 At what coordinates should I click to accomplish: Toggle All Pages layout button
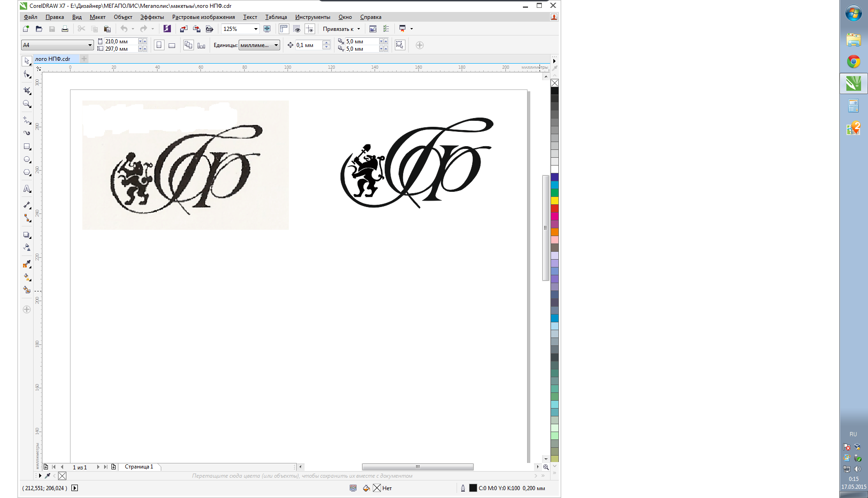188,45
